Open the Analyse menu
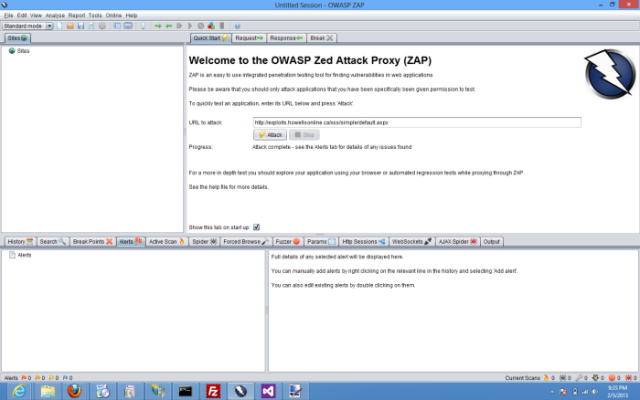 coord(55,15)
